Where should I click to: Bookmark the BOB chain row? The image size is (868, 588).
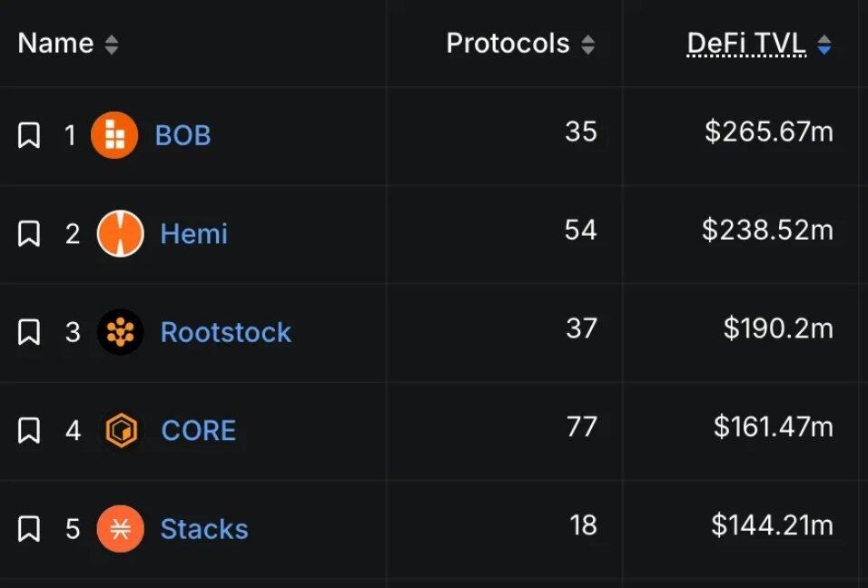pos(29,136)
